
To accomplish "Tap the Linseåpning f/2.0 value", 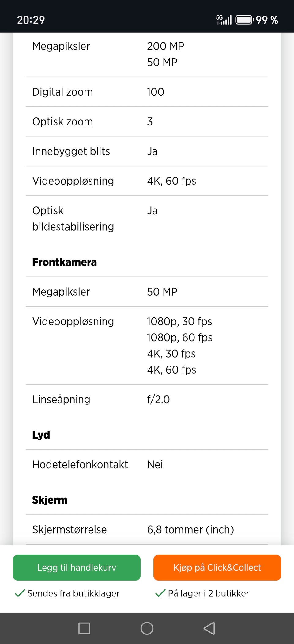I will (158, 399).
